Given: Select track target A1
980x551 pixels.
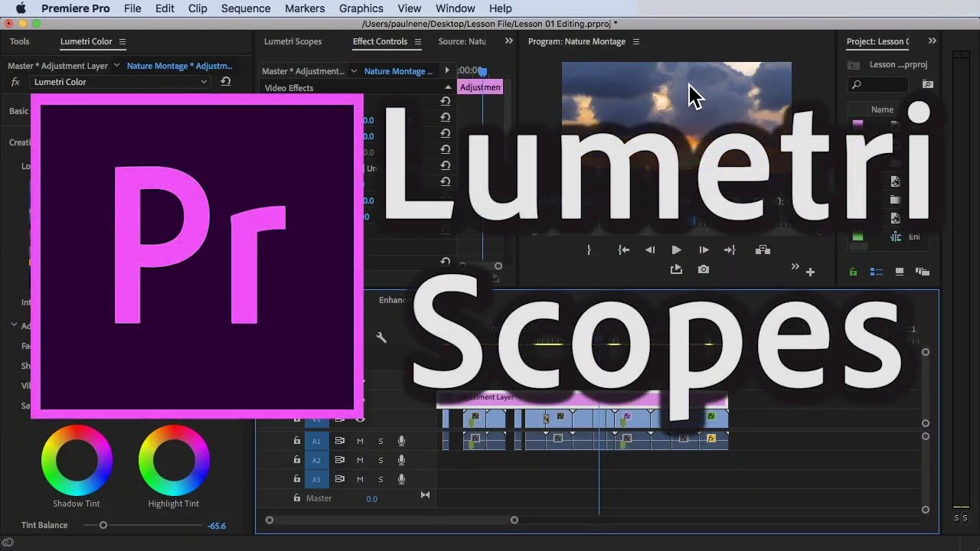Looking at the screenshot, I should tap(316, 441).
